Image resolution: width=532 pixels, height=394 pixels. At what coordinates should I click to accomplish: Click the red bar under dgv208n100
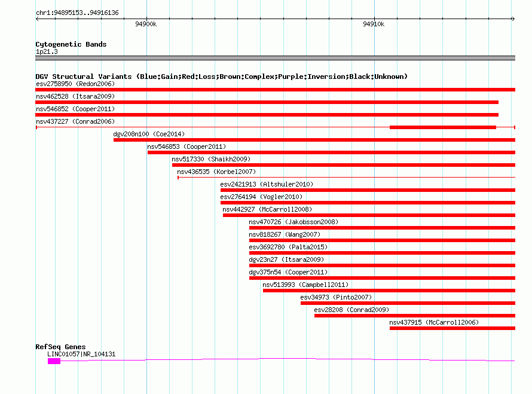(314, 140)
